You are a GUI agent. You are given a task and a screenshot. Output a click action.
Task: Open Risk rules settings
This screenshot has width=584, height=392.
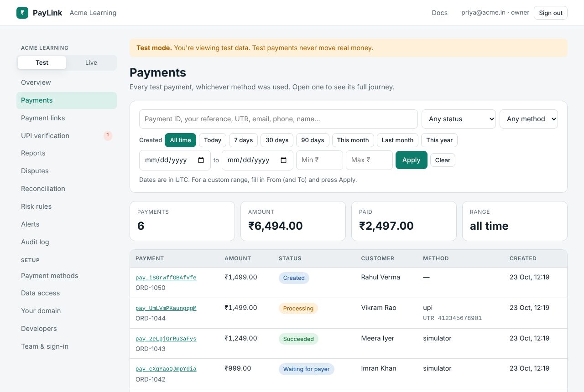tap(67, 206)
